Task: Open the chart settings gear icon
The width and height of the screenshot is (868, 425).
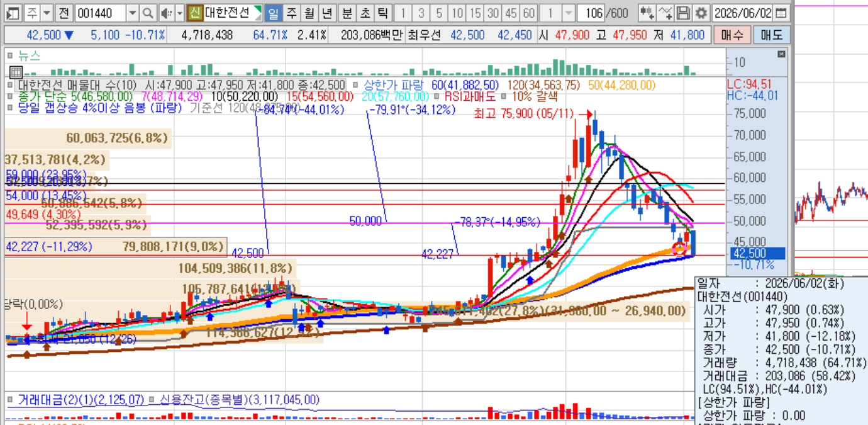Action: pyautogui.click(x=701, y=13)
